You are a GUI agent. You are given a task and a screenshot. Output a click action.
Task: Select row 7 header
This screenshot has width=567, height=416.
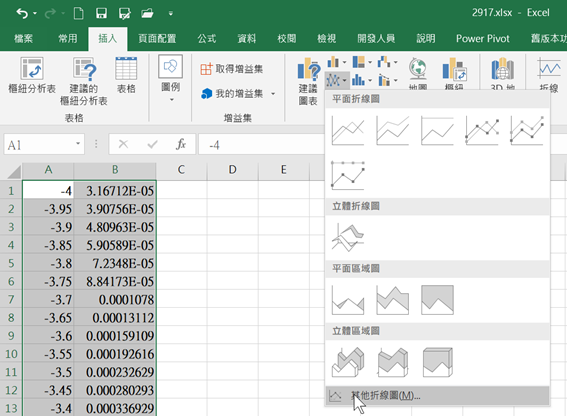(11, 300)
